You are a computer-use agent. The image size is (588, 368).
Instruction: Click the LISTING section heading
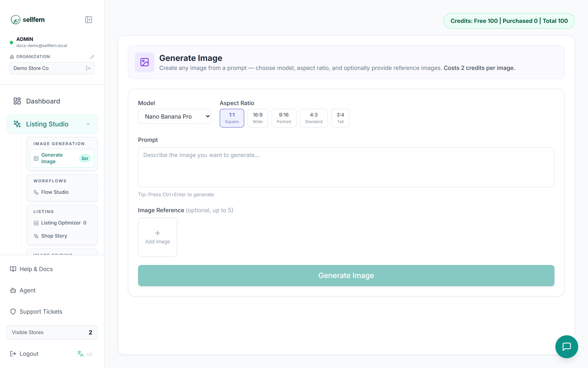click(44, 212)
